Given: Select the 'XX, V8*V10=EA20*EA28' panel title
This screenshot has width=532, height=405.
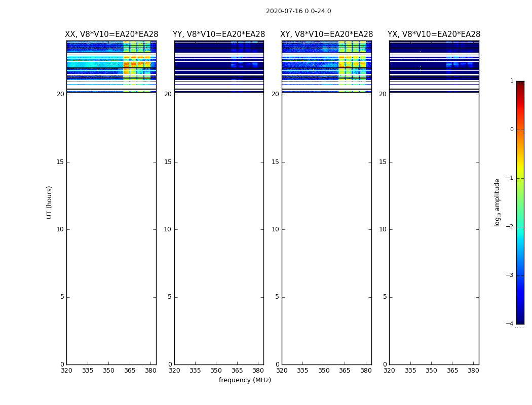Looking at the screenshot, I should click(x=111, y=34).
